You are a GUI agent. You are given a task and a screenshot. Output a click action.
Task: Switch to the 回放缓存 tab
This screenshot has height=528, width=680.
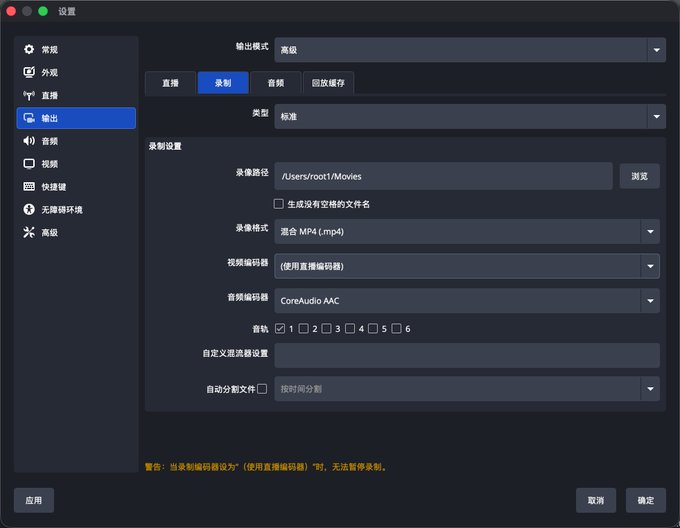point(328,83)
